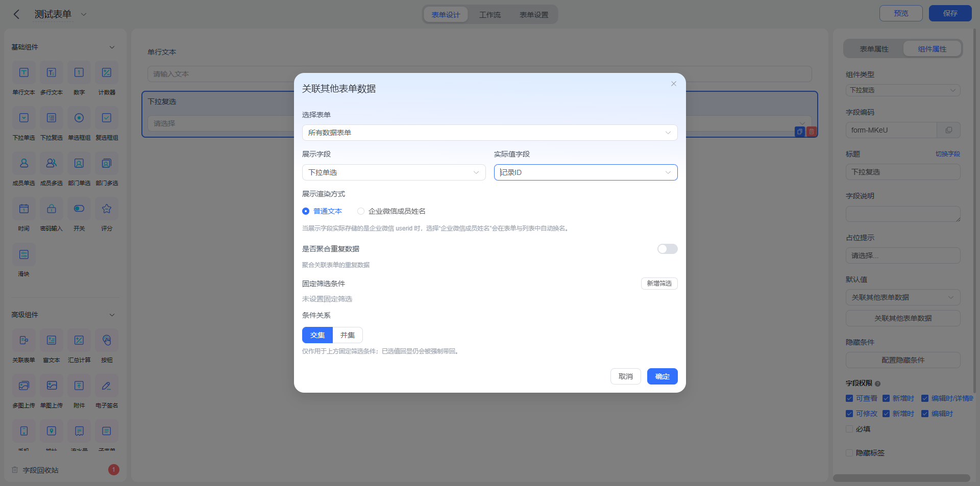This screenshot has height=486, width=980.
Task: Open the 实际值字段 记录ID dropdown
Action: click(x=585, y=172)
